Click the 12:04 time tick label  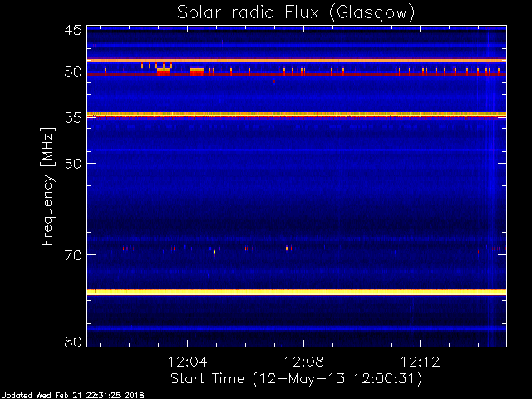pyautogui.click(x=188, y=362)
